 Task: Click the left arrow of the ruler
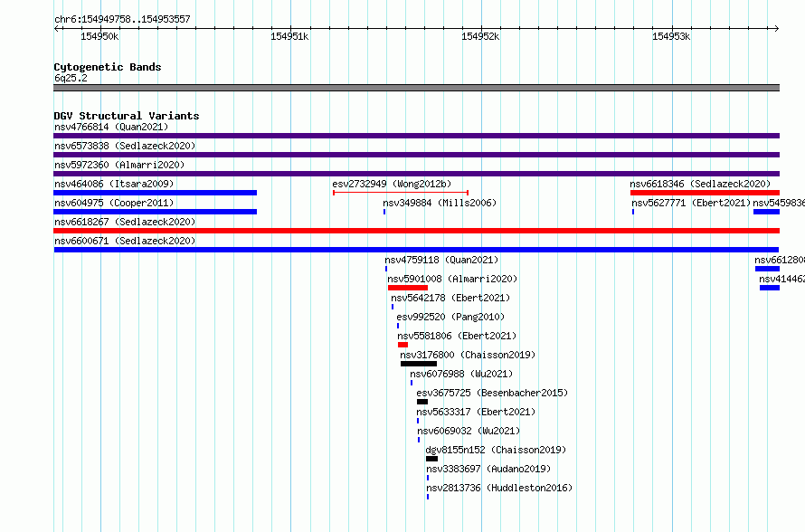56,29
